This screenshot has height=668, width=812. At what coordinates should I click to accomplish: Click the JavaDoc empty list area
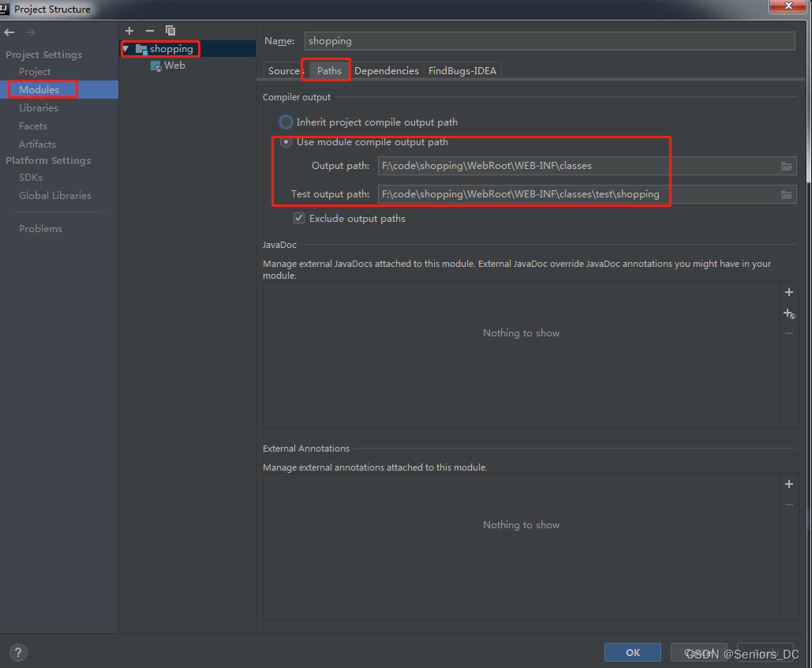521,355
